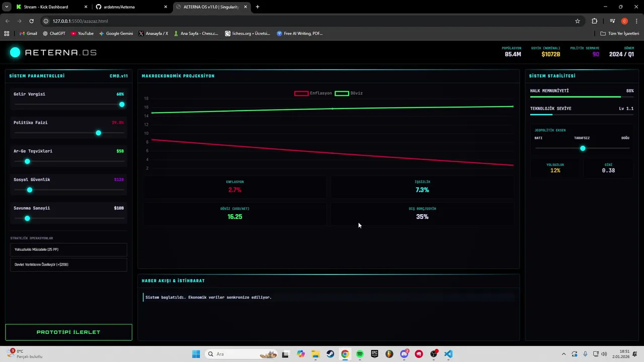The width and height of the screenshot is (644, 362).
Task: Open the Chrome profile avatar
Action: pyautogui.click(x=624, y=21)
